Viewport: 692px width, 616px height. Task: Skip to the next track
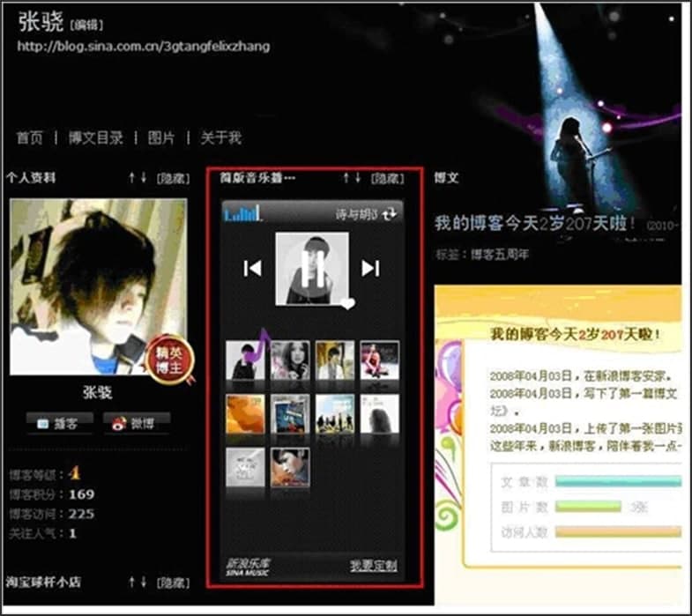371,268
